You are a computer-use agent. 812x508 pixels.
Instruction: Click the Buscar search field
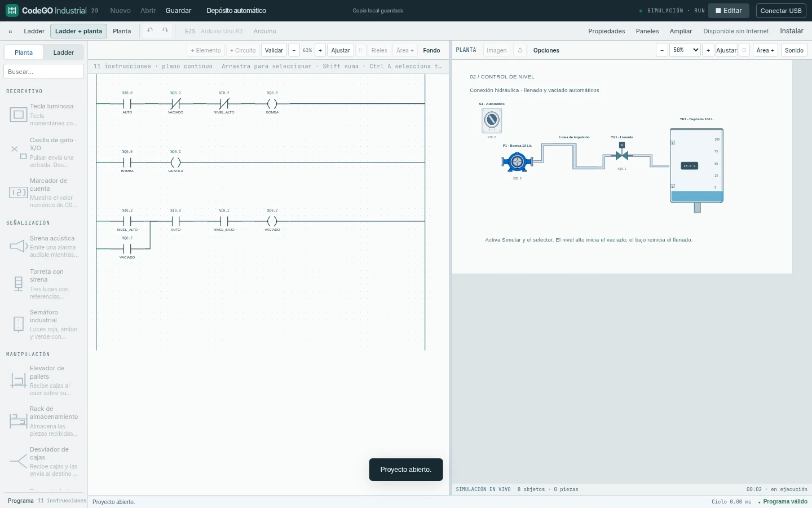coord(43,72)
